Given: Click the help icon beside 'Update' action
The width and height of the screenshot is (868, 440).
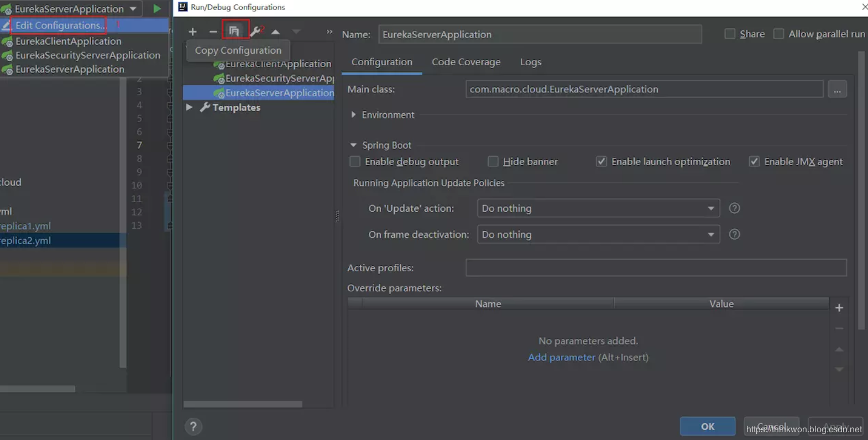Looking at the screenshot, I should (734, 208).
